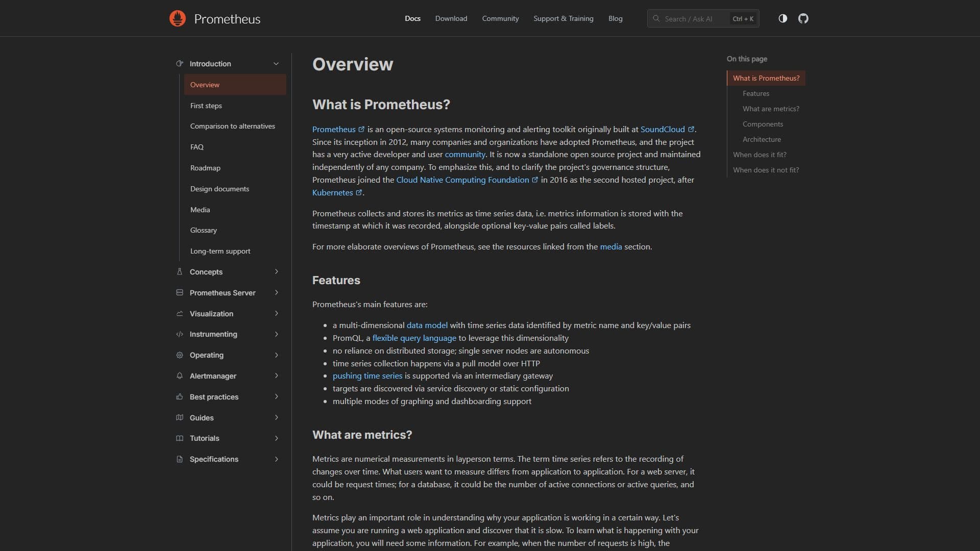This screenshot has height=551, width=980.
Task: Click the search magnifier icon
Action: (x=656, y=18)
